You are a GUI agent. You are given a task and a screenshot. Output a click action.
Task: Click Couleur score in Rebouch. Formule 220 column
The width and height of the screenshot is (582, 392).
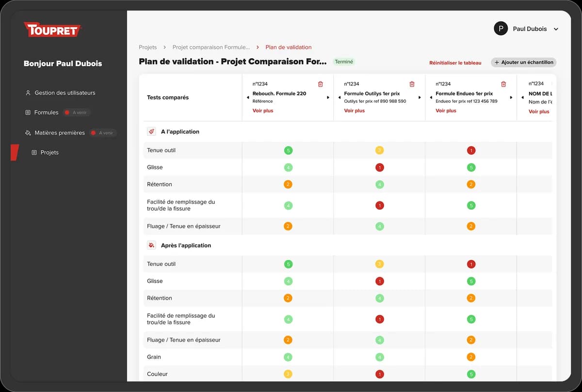click(288, 374)
